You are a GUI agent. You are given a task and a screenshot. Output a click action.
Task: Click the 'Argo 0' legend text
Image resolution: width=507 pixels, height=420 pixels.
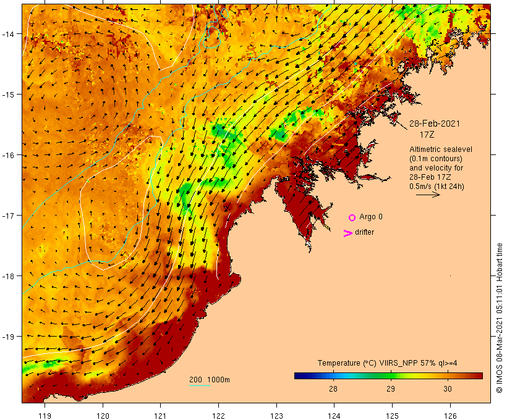tap(371, 217)
